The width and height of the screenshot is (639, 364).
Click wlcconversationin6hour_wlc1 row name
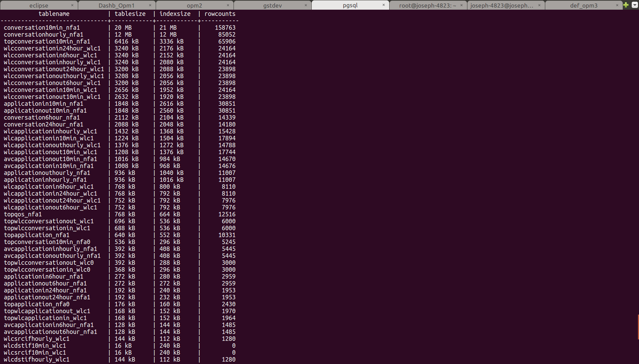[x=51, y=55]
